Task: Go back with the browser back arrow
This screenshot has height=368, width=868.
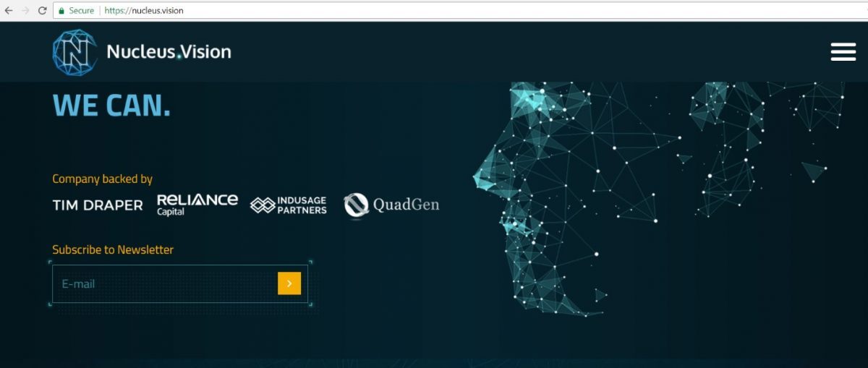Action: pos(9,11)
